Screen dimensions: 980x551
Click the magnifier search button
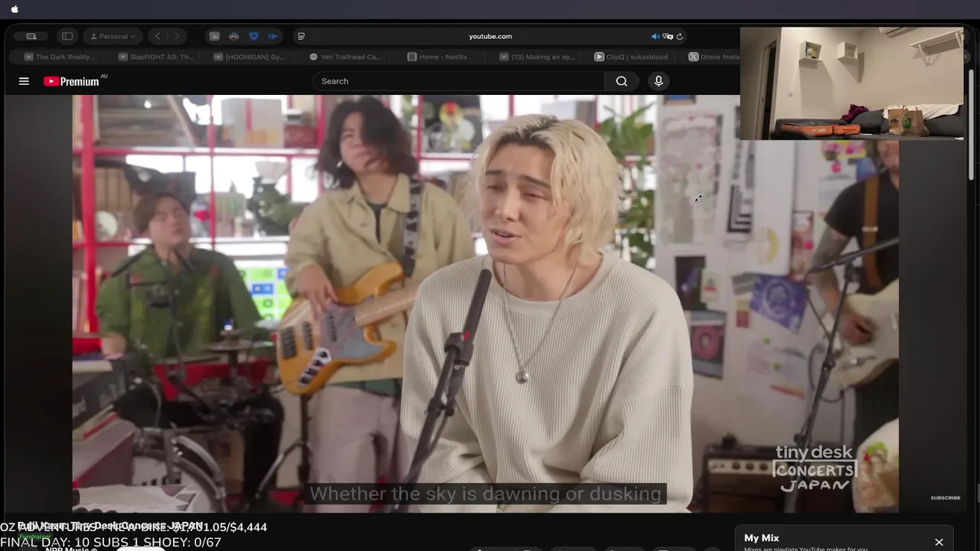622,81
